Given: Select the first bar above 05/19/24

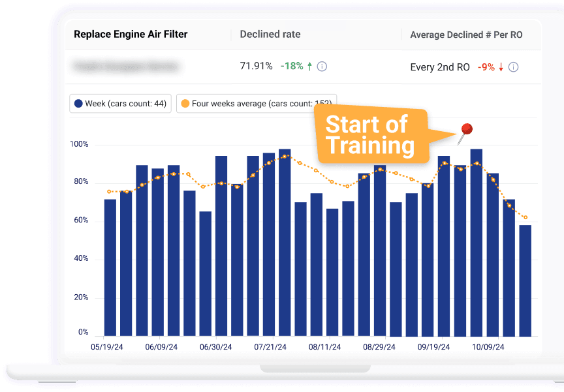Looking at the screenshot, I should tap(110, 267).
